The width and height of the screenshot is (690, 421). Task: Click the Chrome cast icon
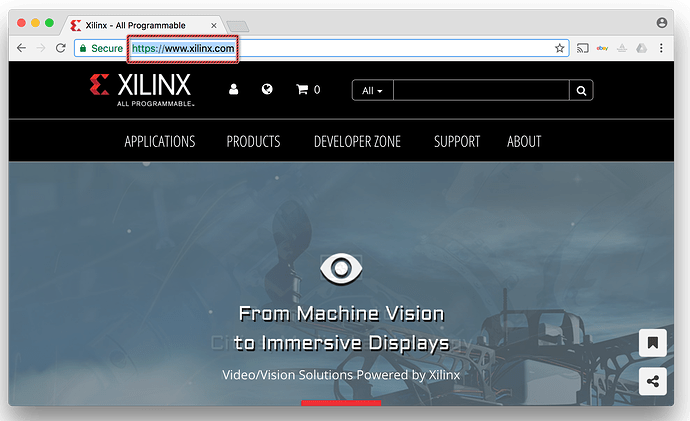coord(583,48)
